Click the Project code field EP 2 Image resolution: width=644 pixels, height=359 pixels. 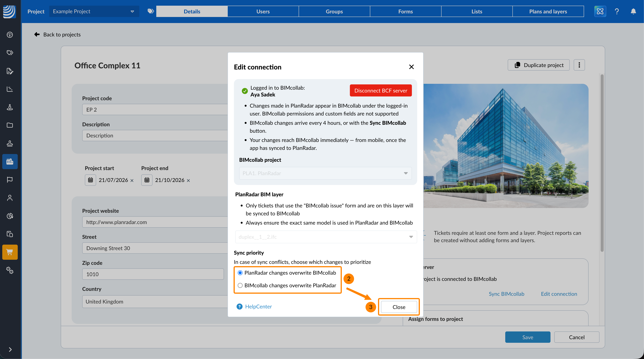pos(155,109)
